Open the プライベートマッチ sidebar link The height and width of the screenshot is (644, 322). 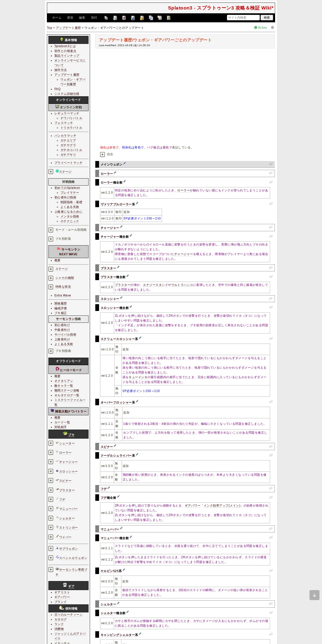[x=68, y=163]
